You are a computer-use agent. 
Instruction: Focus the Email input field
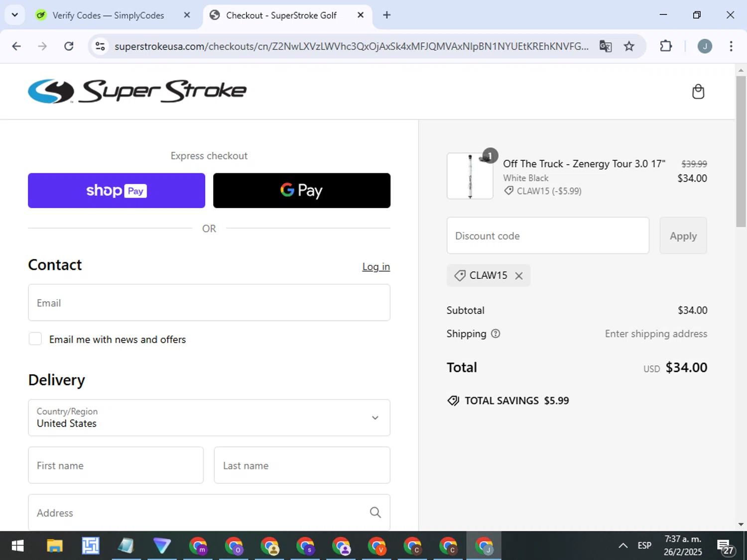pyautogui.click(x=209, y=303)
